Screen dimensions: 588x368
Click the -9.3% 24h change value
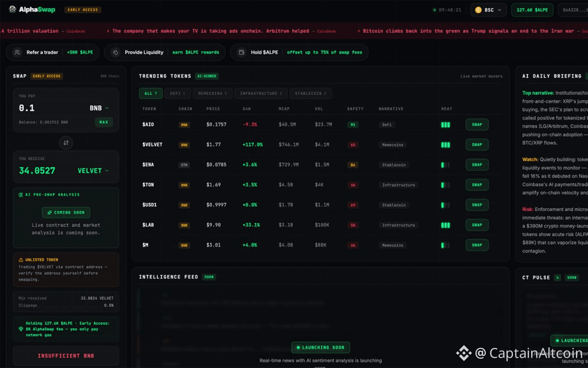point(250,125)
